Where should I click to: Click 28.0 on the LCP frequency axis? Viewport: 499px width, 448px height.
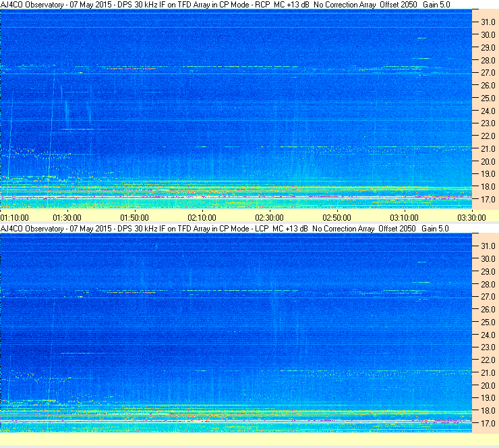click(x=488, y=284)
